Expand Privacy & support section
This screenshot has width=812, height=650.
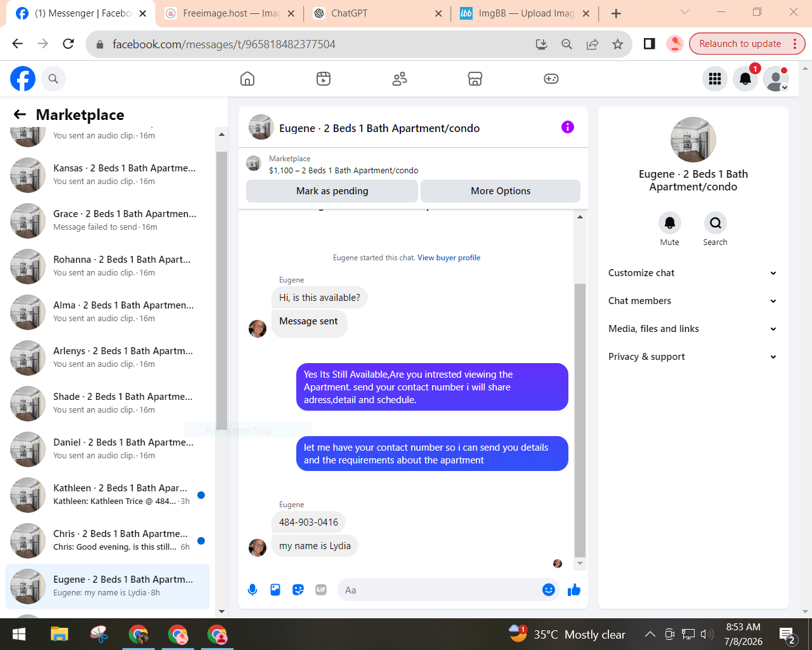point(693,357)
